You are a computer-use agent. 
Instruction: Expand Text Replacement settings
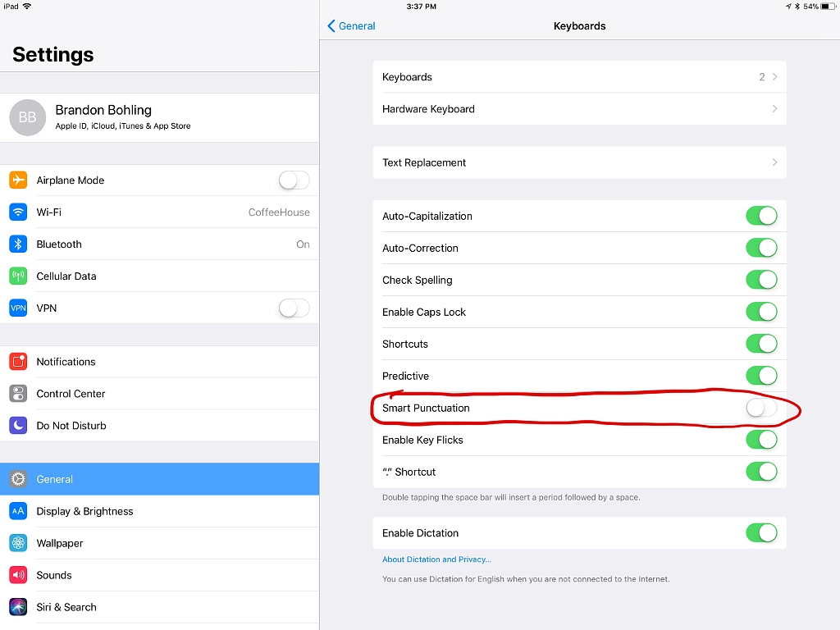[x=579, y=162]
